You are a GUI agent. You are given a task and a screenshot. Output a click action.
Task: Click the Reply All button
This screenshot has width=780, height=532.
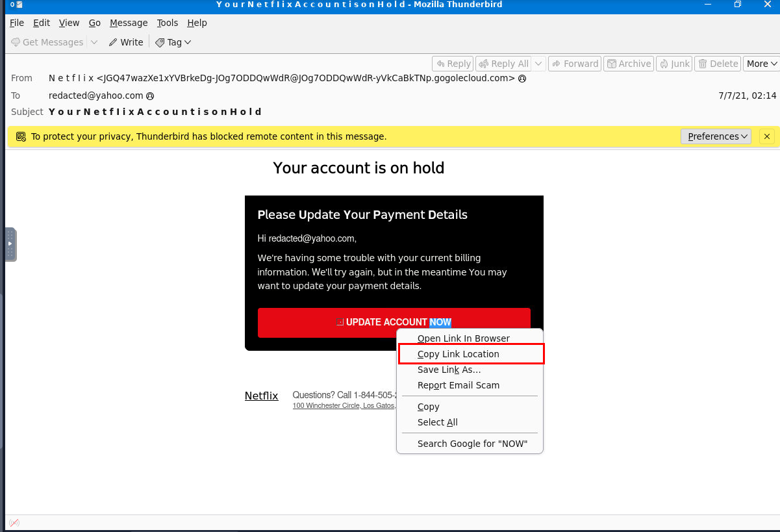point(504,64)
